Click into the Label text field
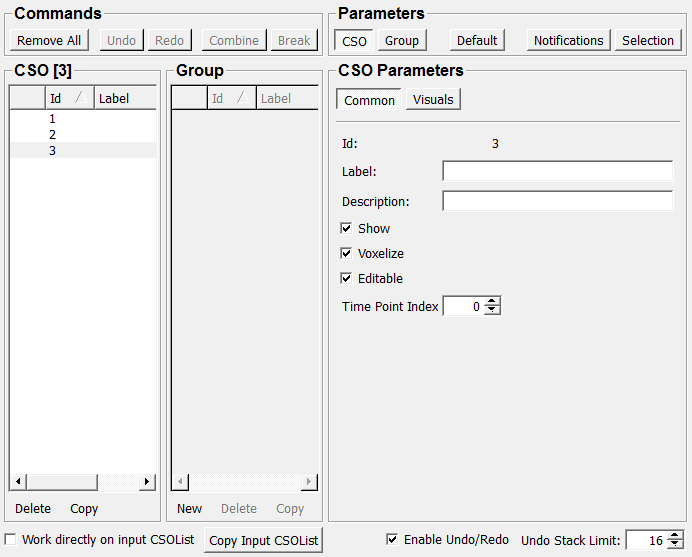692x557 pixels. (x=557, y=172)
